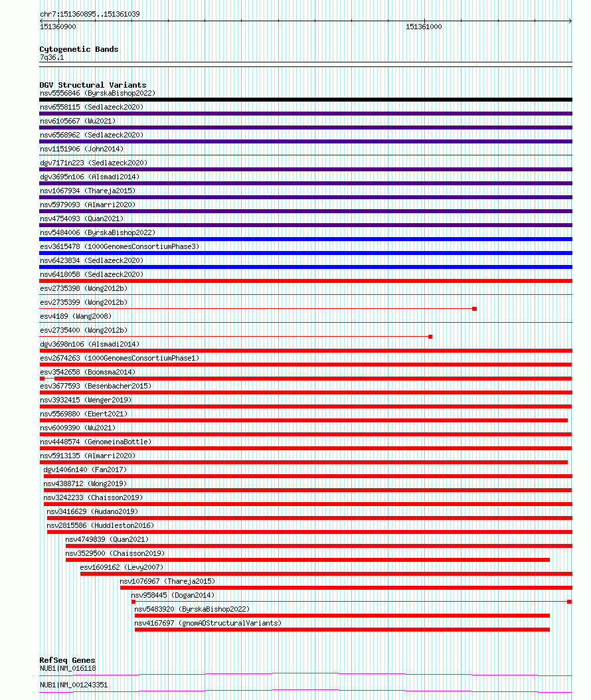Click the 7q36.1 band label
This screenshot has width=591, height=700.
52,58
